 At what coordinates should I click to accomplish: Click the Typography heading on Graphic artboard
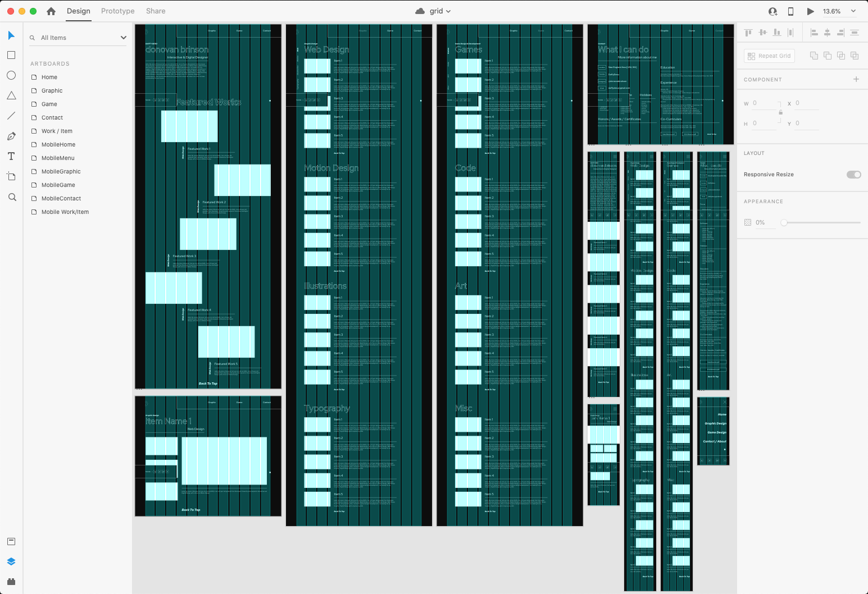click(327, 408)
